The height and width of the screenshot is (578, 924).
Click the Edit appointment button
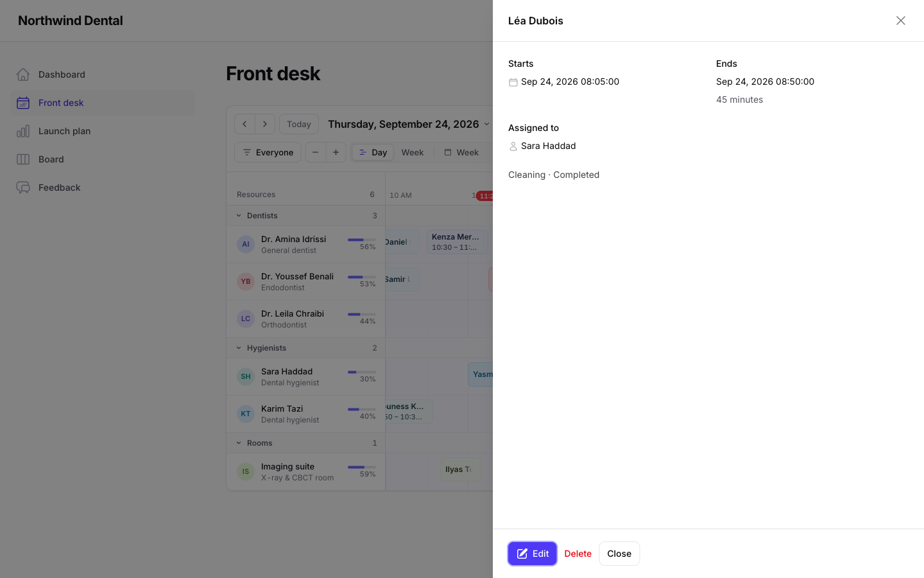[533, 554]
